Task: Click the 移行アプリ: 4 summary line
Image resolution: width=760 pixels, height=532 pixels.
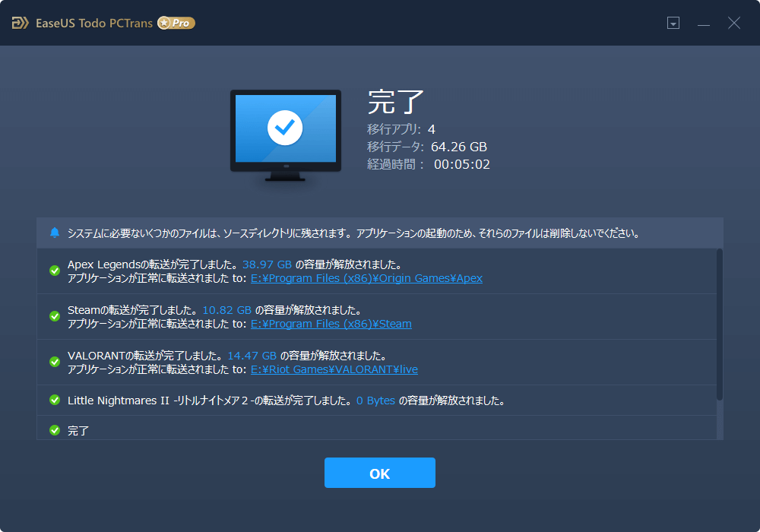Action: point(401,129)
